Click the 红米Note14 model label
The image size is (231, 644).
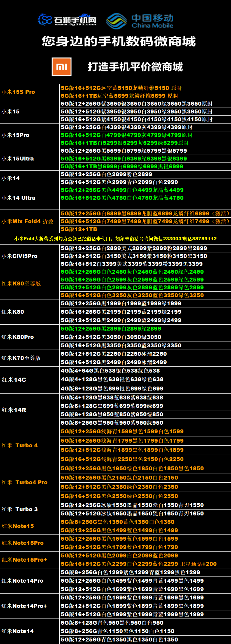[x=17, y=631]
